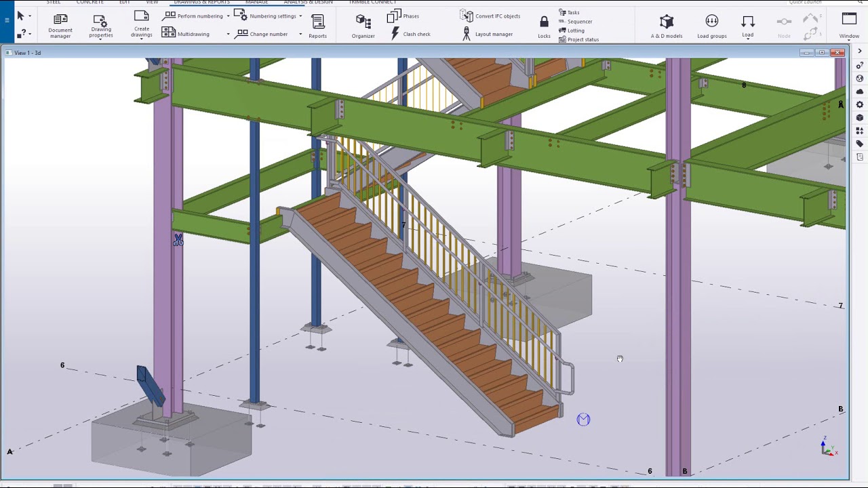
Task: Click the scissors cut symbol on the column
Action: (x=178, y=239)
